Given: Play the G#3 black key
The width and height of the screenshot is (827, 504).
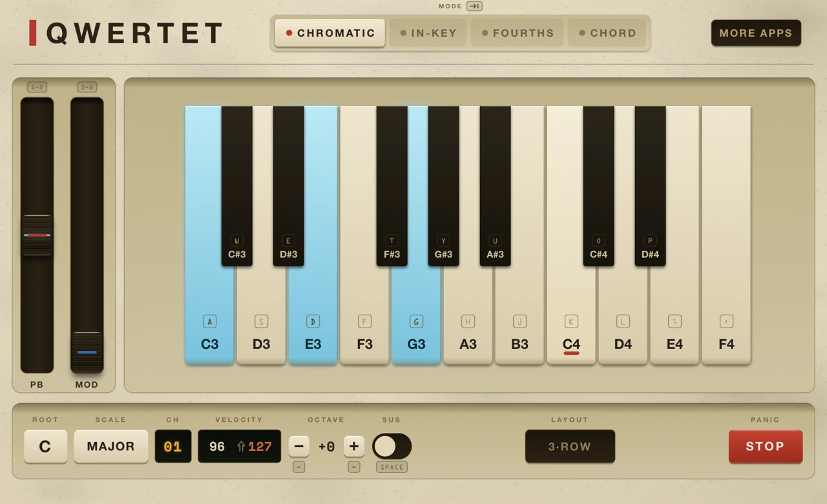Looking at the screenshot, I should [444, 186].
